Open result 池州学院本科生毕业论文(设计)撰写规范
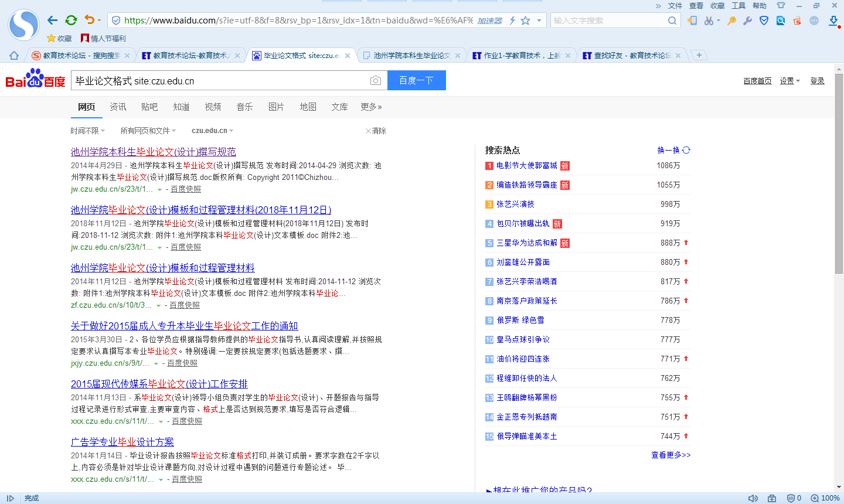The width and height of the screenshot is (844, 504). point(154,152)
